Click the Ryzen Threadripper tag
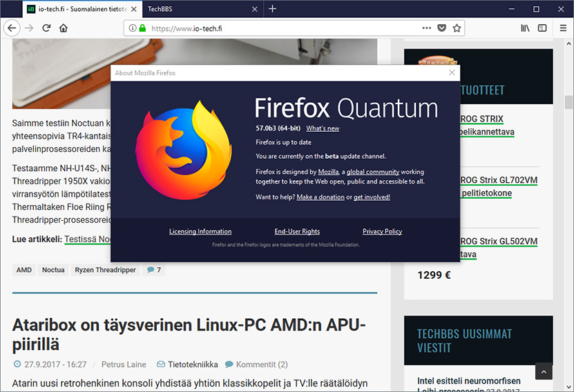Image resolution: width=574 pixels, height=392 pixels. [x=106, y=270]
